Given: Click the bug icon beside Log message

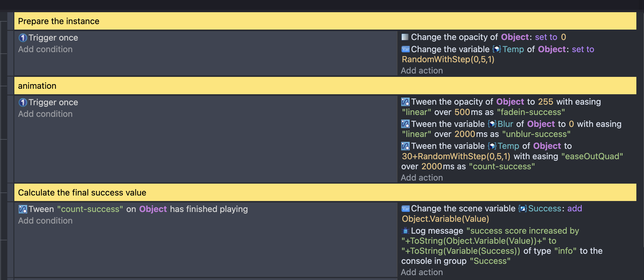Looking at the screenshot, I should pos(405,231).
